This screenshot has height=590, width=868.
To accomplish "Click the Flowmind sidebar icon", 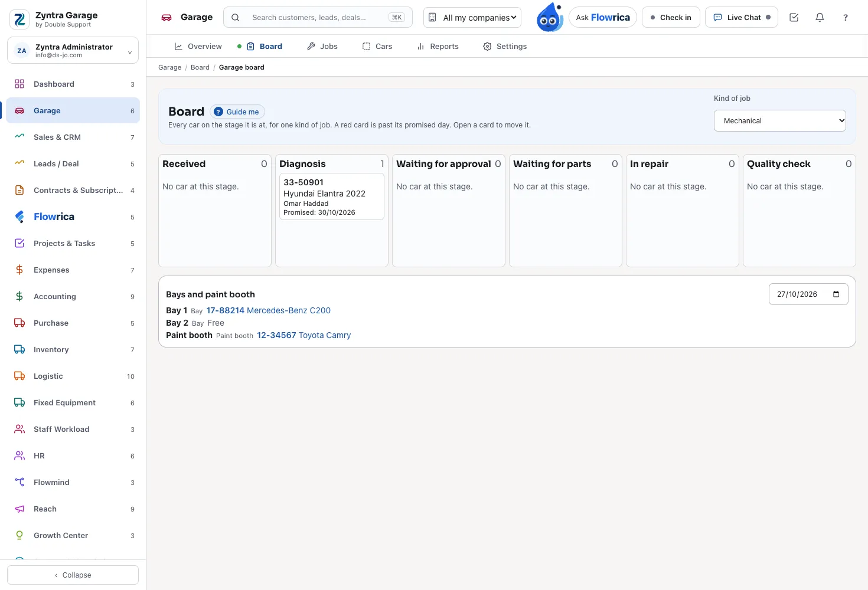I will [x=19, y=482].
